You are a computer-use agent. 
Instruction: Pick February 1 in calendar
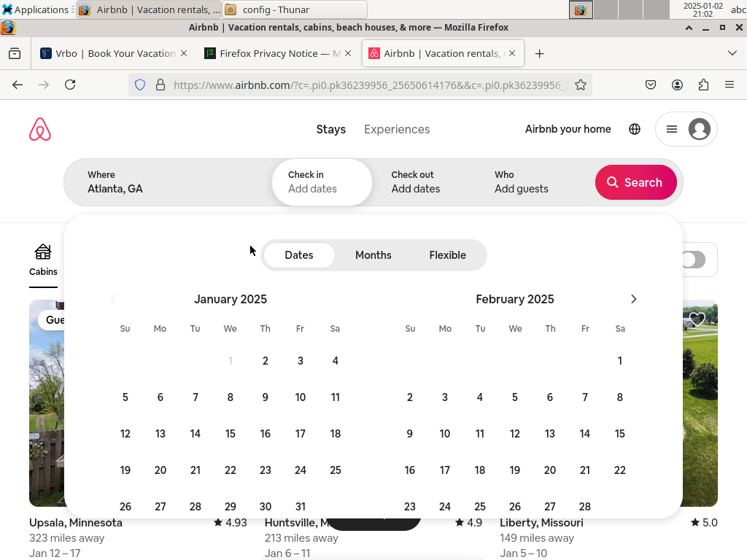(x=620, y=361)
